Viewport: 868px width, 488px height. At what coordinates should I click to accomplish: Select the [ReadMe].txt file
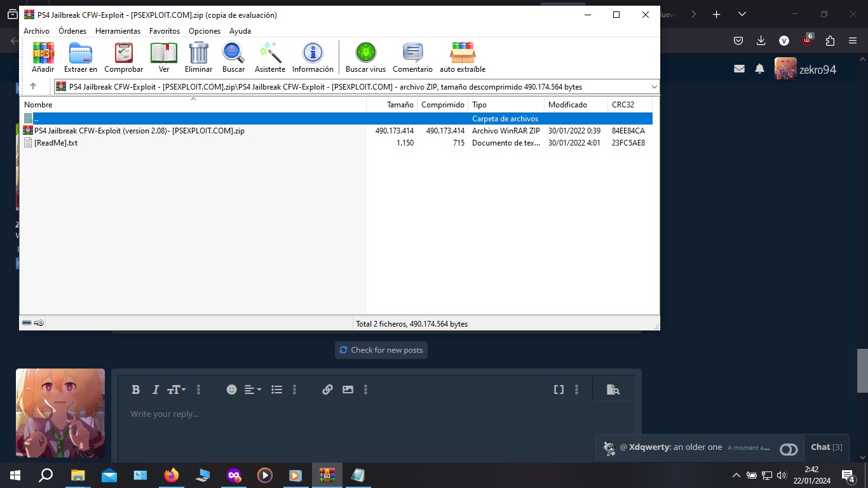click(x=336, y=143)
